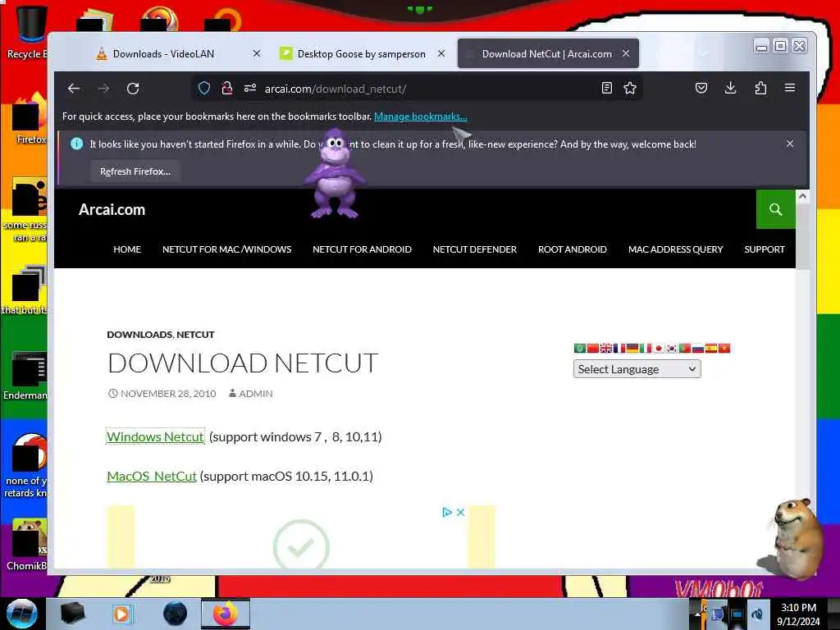The height and width of the screenshot is (630, 840).
Task: Open the DOWNLOADS category link
Action: [139, 335]
